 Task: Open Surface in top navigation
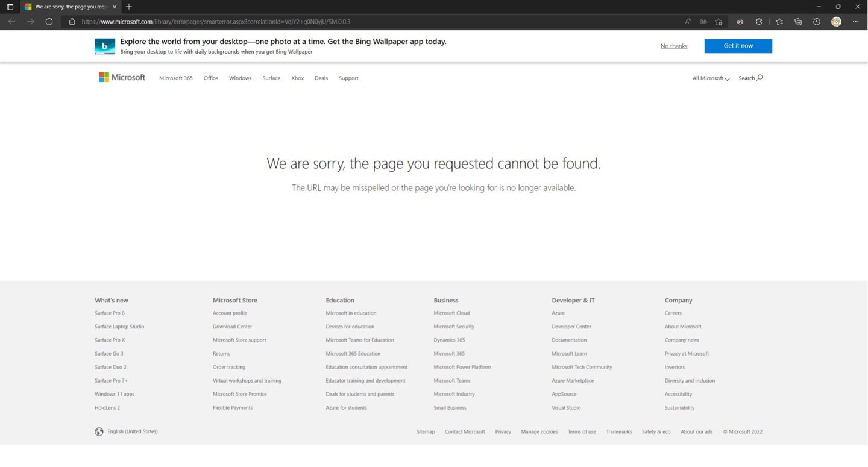(x=271, y=78)
